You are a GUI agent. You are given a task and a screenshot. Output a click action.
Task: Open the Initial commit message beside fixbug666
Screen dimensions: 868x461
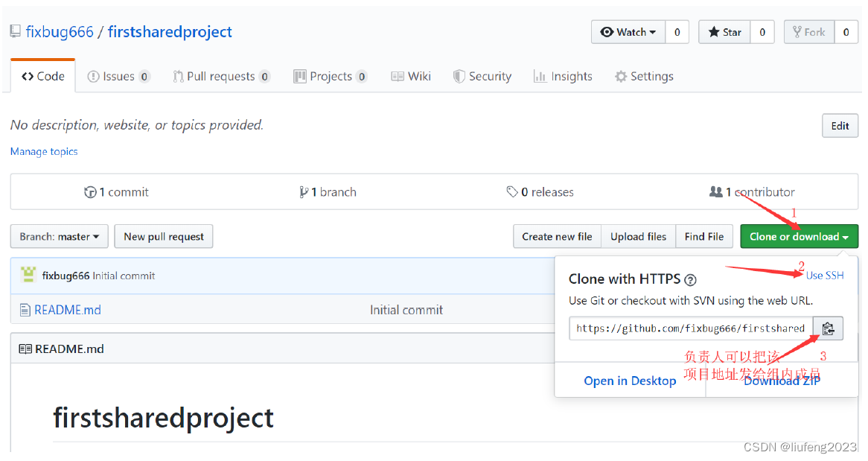pos(124,276)
